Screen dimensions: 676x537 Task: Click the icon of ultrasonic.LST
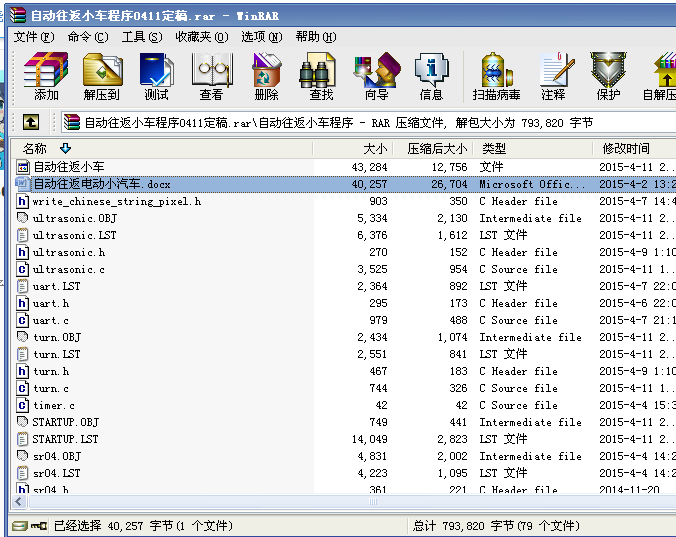pyautogui.click(x=23, y=235)
